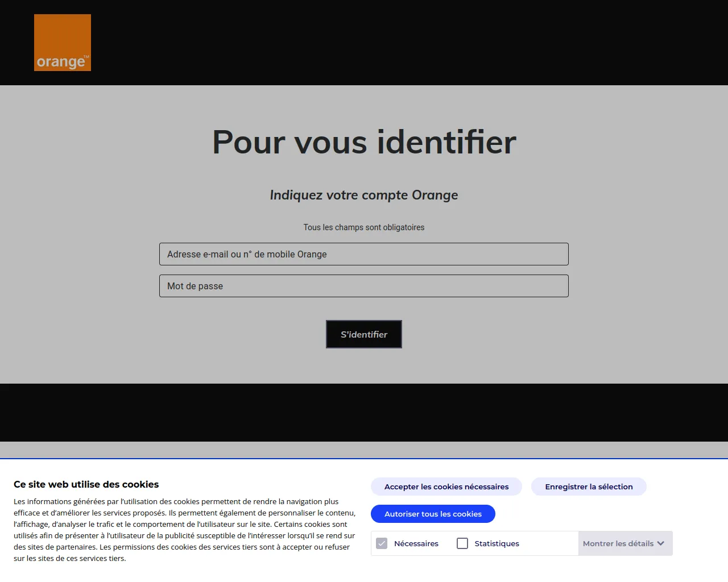The width and height of the screenshot is (728, 582).
Task: Click the 'Pour vous identifier' heading
Action: point(364,142)
